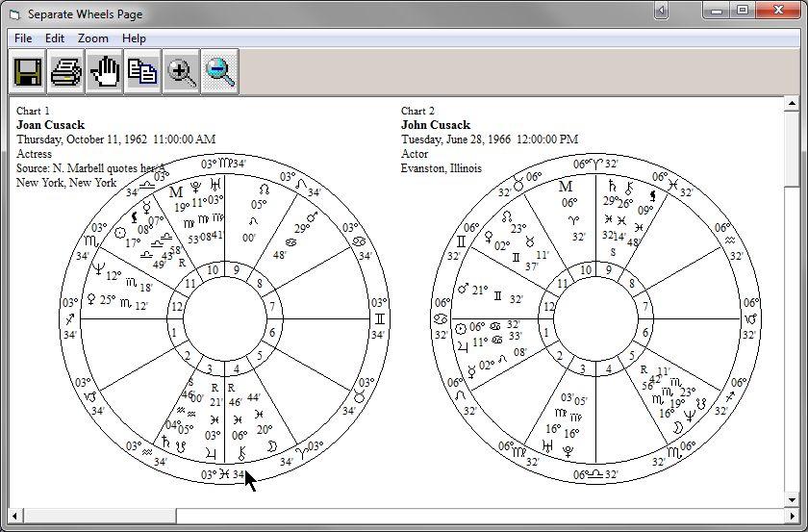Open the Edit menu

[x=55, y=38]
